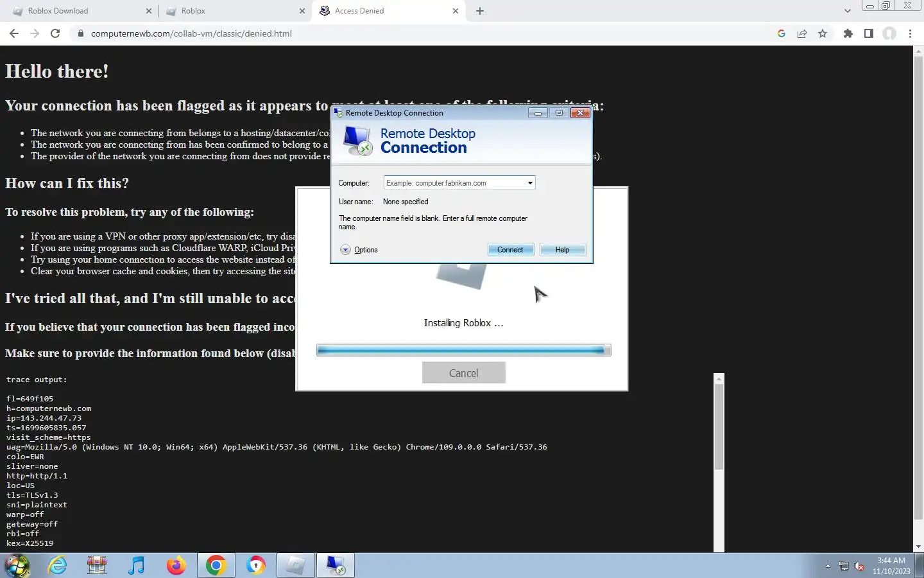The height and width of the screenshot is (578, 924).
Task: Click the 'fl=649f105' trace line
Action: coord(30,399)
